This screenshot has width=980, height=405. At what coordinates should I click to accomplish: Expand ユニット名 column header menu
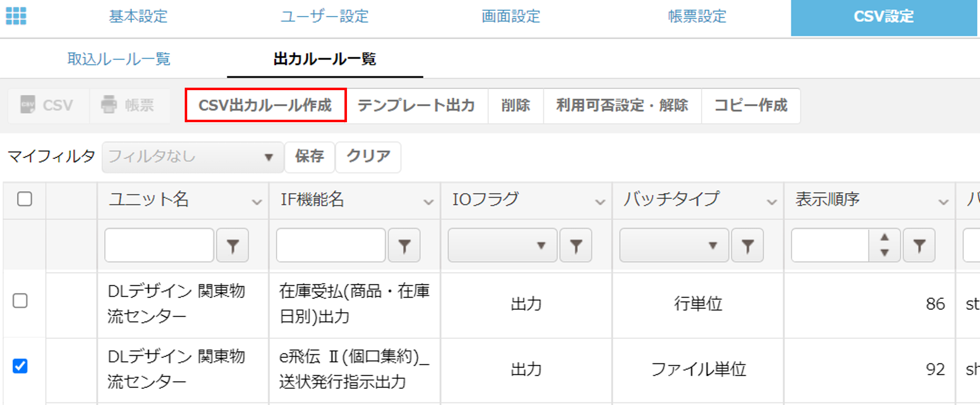click(x=257, y=202)
